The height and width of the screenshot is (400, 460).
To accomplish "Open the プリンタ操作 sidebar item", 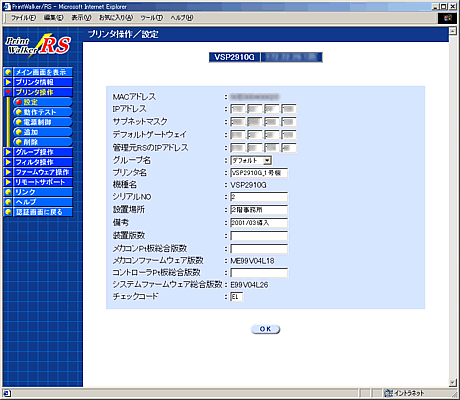I will (x=43, y=92).
